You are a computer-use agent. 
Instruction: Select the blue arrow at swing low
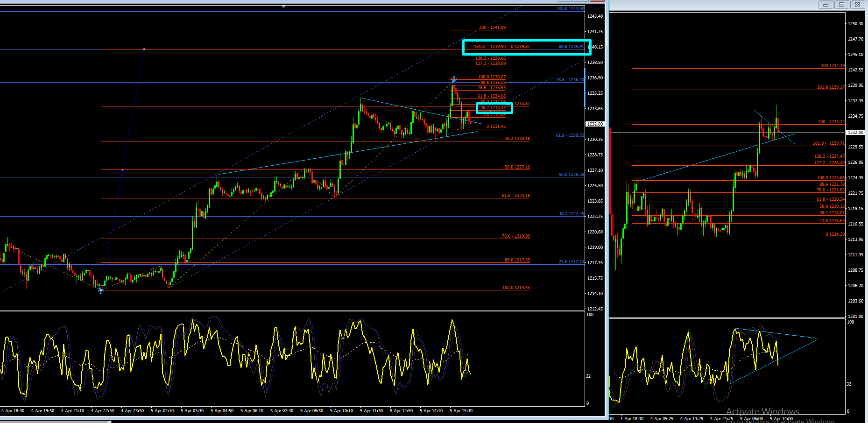point(100,291)
